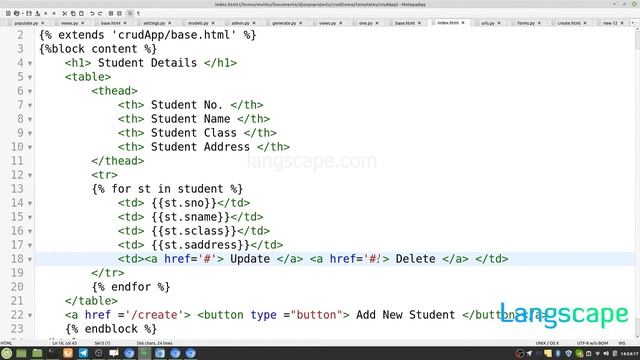Viewport: 640px width, 360px height.
Task: Collapse the fold marker on line 22
Action: point(30,315)
